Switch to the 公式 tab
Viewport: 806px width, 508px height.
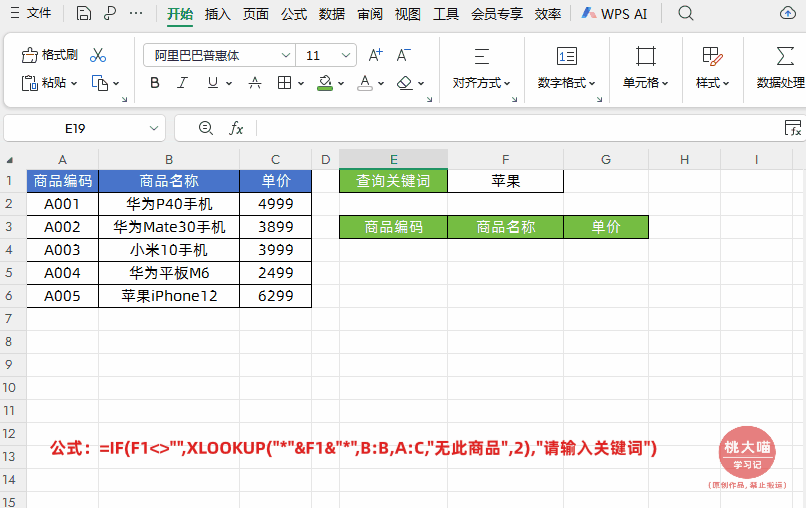[x=294, y=14]
